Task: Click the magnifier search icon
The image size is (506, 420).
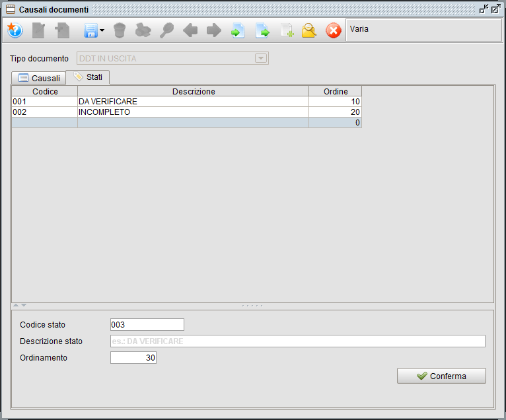Action: point(167,30)
